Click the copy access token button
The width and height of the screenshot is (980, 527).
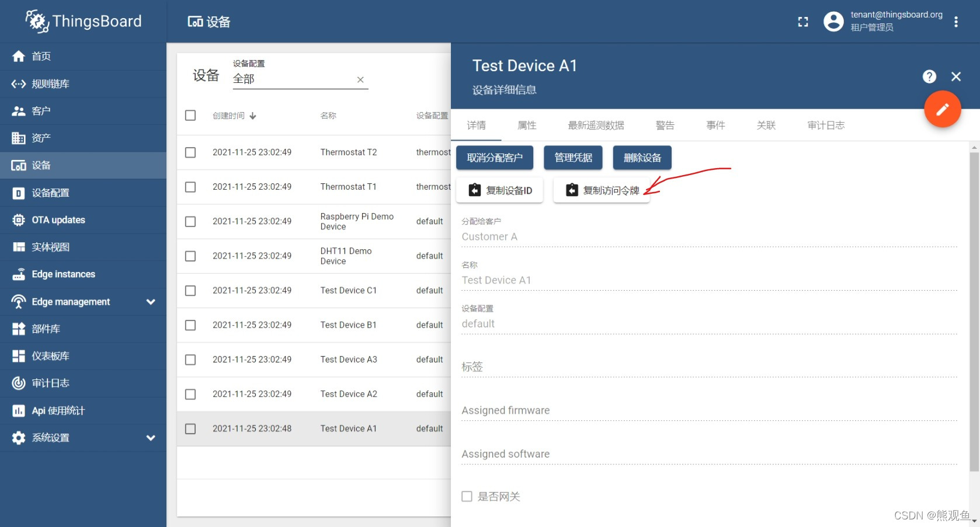(x=602, y=190)
